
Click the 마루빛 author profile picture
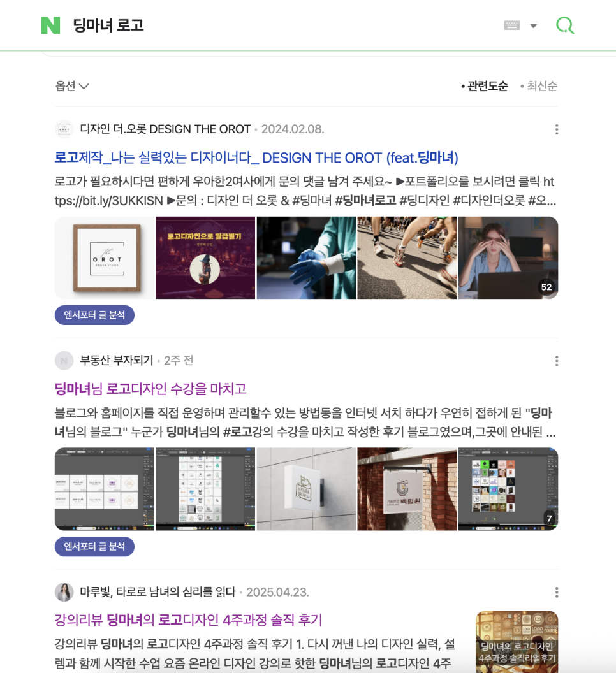tap(64, 592)
